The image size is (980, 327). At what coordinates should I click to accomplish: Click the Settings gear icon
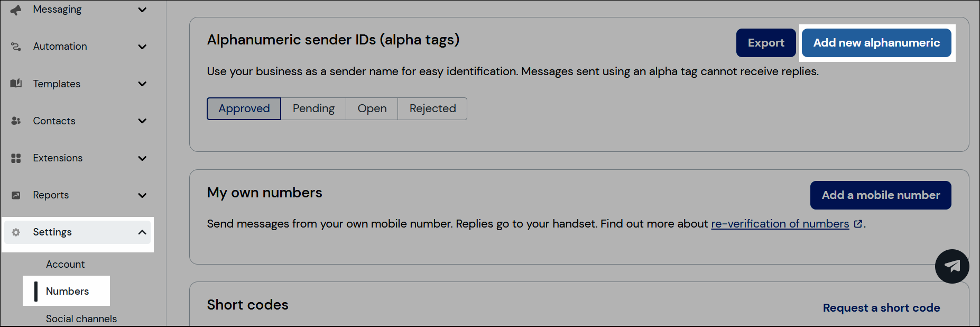click(15, 232)
